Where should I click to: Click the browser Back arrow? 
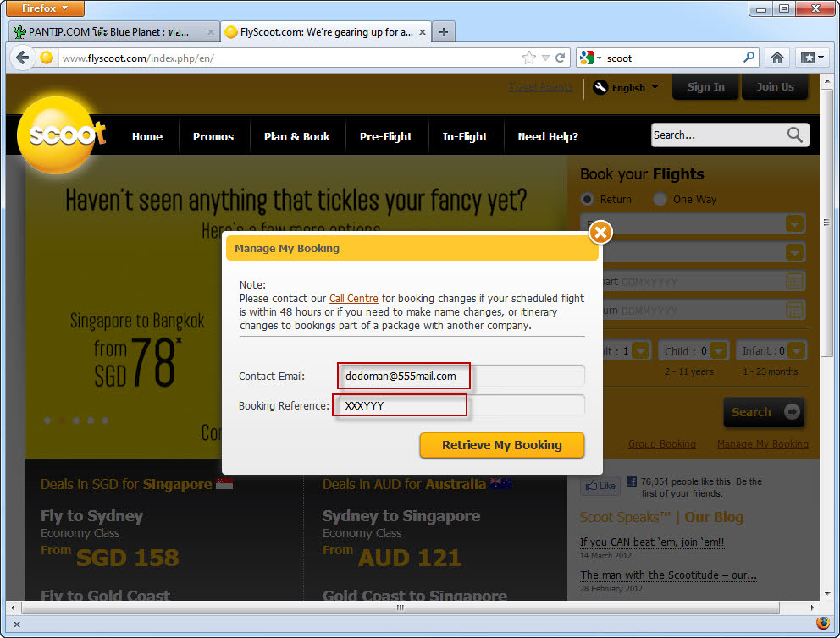click(x=23, y=58)
